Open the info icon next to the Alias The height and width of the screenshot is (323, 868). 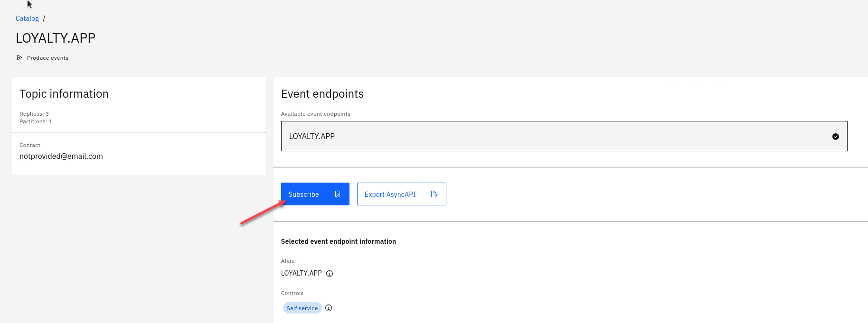(x=330, y=274)
